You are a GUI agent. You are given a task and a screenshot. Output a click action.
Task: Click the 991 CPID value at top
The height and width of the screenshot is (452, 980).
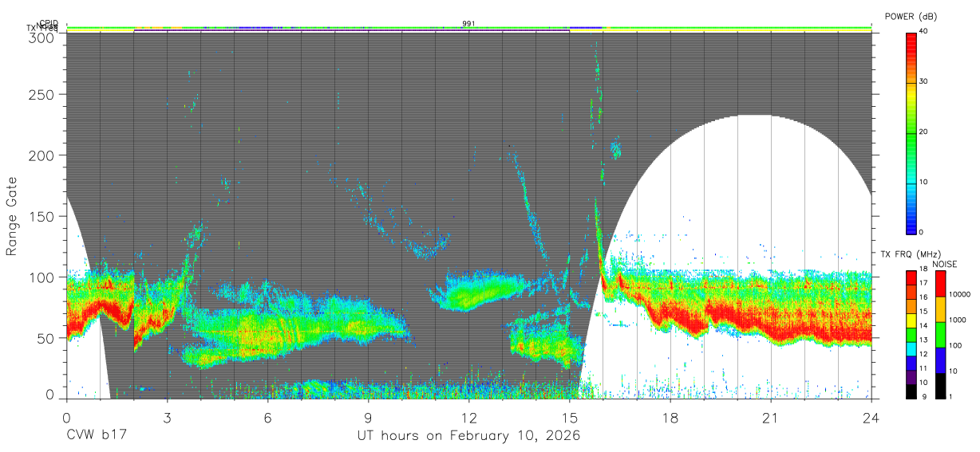468,24
